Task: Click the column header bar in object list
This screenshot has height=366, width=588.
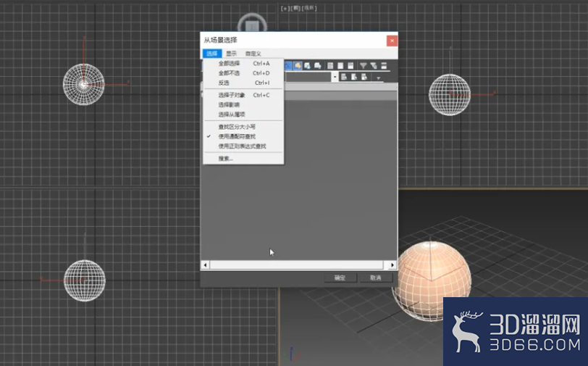Action: point(340,87)
